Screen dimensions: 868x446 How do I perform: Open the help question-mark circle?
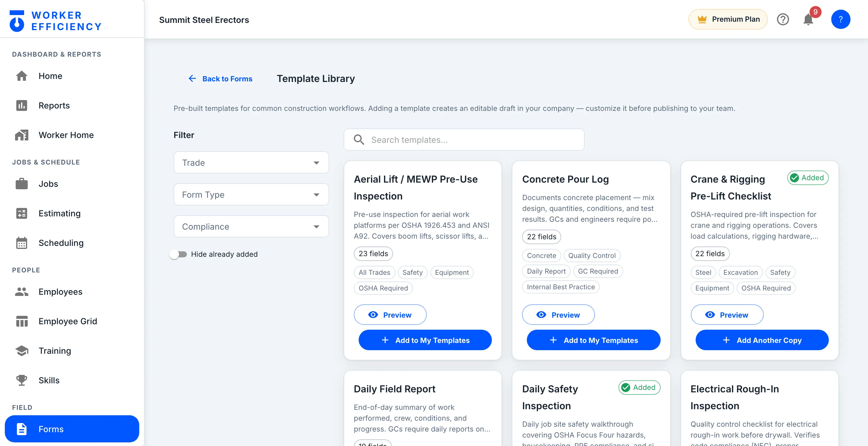783,20
